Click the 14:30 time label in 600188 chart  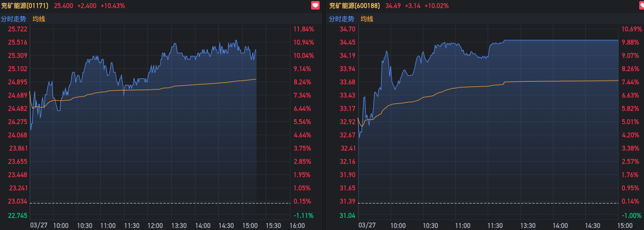(593, 226)
